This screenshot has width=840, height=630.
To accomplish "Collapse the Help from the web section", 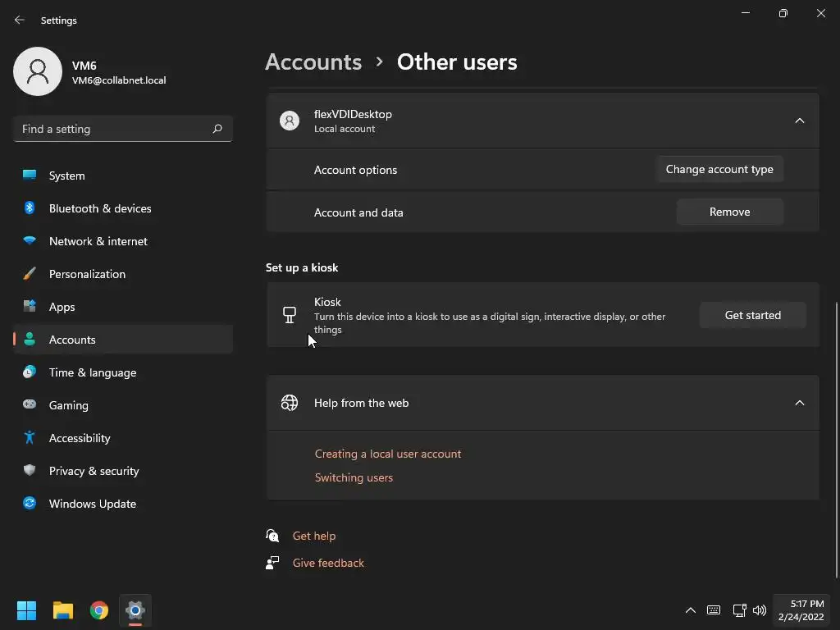I will click(799, 403).
